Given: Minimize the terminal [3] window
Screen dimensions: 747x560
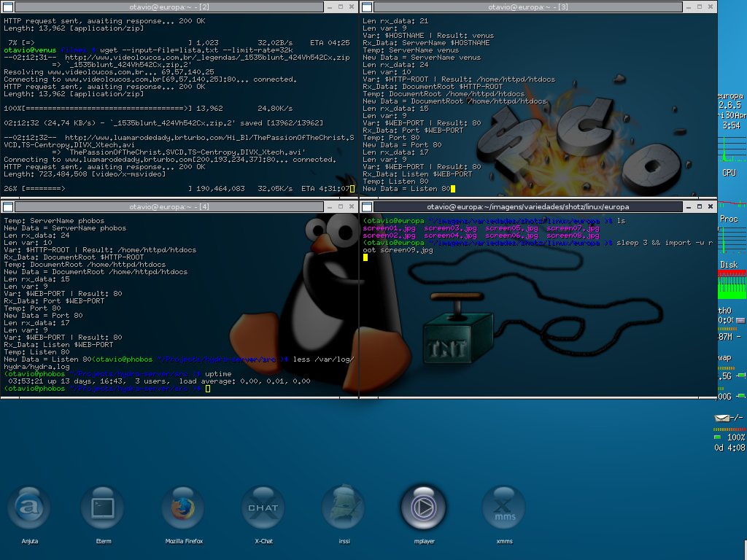Looking at the screenshot, I should (x=689, y=7).
